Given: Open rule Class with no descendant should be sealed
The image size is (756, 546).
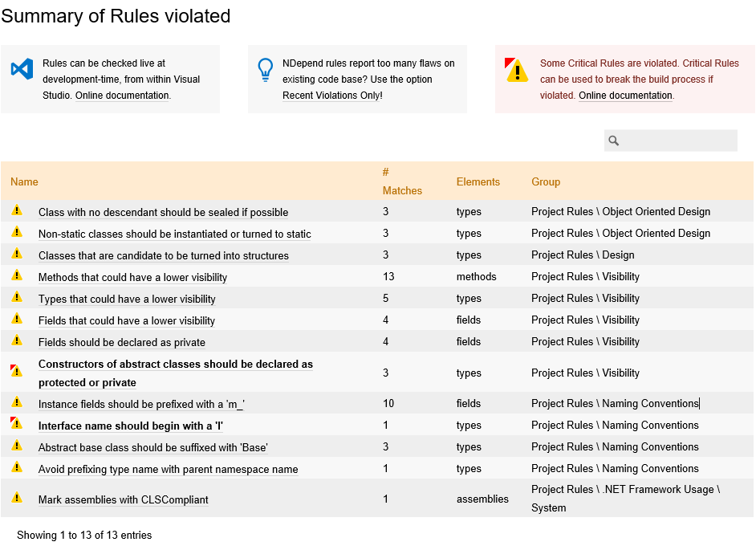Looking at the screenshot, I should [164, 212].
